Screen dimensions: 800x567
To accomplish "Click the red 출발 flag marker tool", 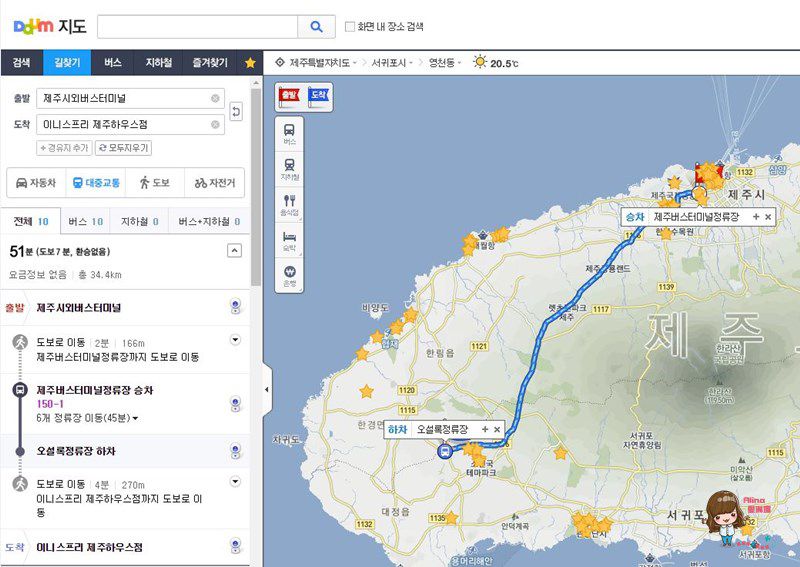I will click(x=289, y=96).
